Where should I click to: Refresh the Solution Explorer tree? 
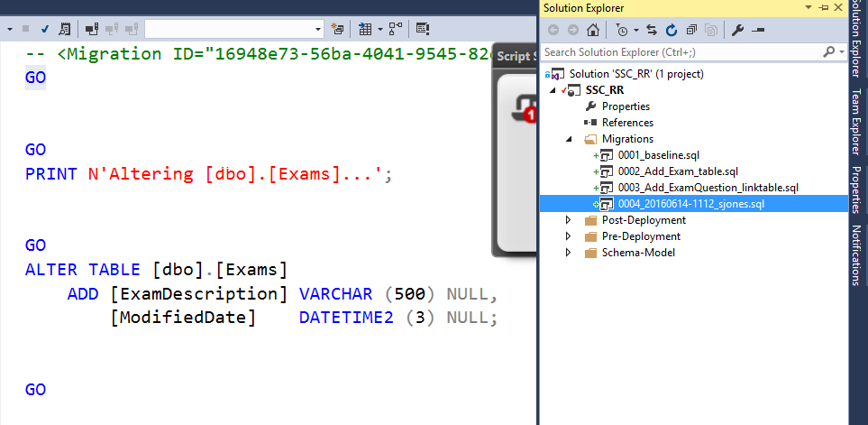point(672,30)
